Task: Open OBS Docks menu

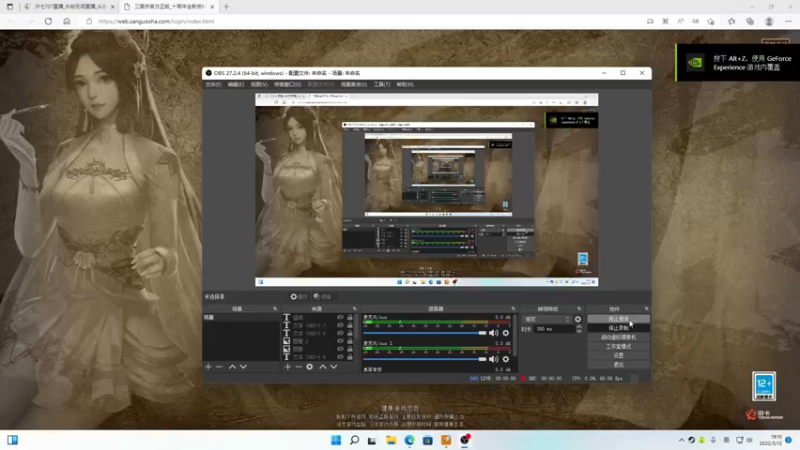Action: [x=288, y=85]
